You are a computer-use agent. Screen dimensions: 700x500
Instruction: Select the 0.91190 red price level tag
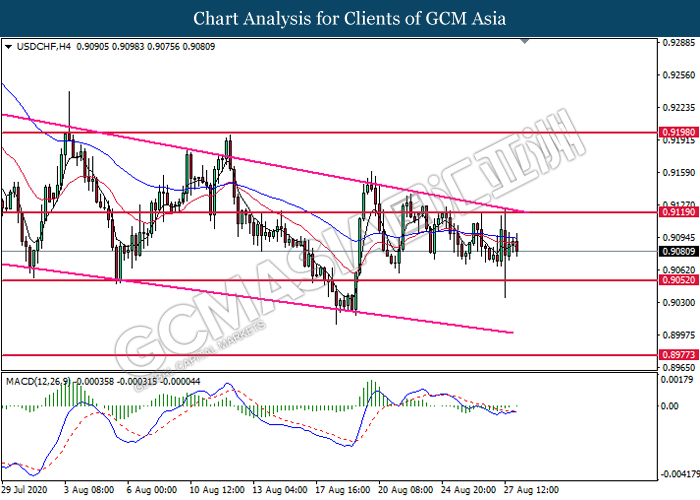click(679, 212)
